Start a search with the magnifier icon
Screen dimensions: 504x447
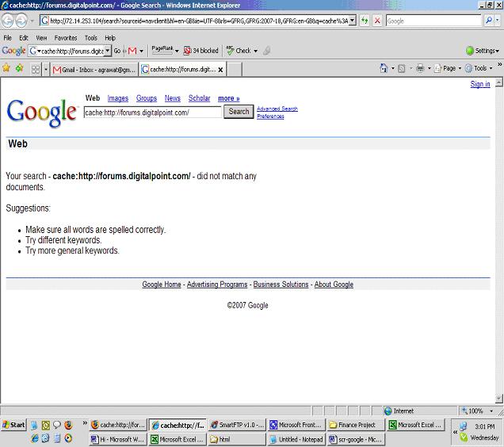click(489, 21)
